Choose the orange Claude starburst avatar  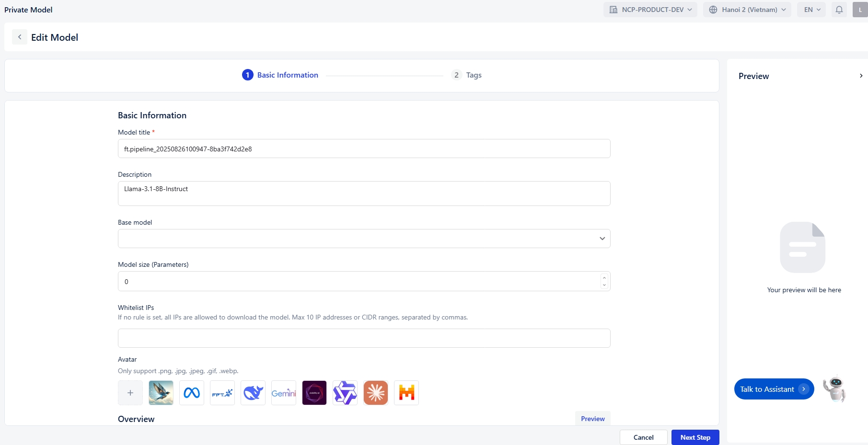coord(376,393)
